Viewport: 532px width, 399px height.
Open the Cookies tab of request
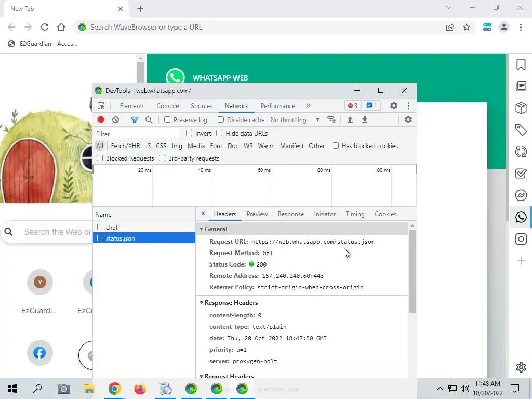pos(385,214)
